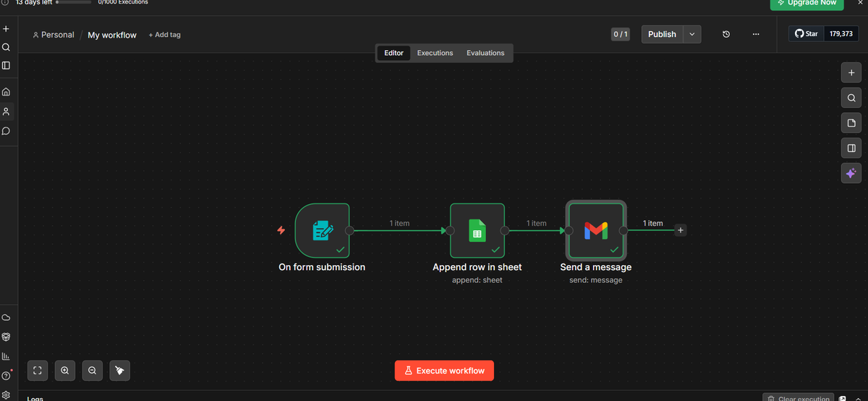868x401 pixels.
Task: Click the plus icon in left sidebar
Action: click(6, 29)
